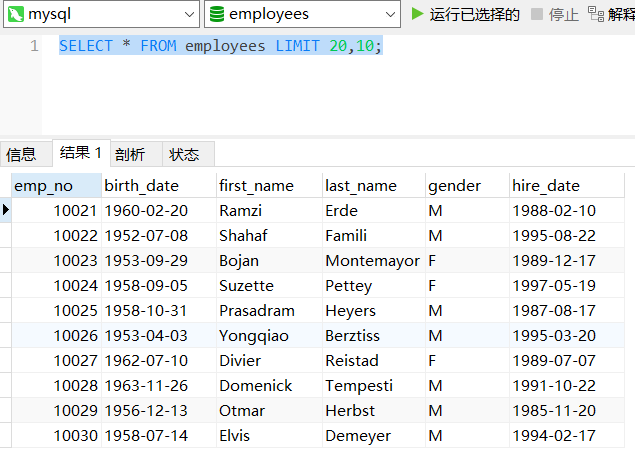The width and height of the screenshot is (635, 465).
Task: Click the green employees database icon
Action: click(217, 14)
